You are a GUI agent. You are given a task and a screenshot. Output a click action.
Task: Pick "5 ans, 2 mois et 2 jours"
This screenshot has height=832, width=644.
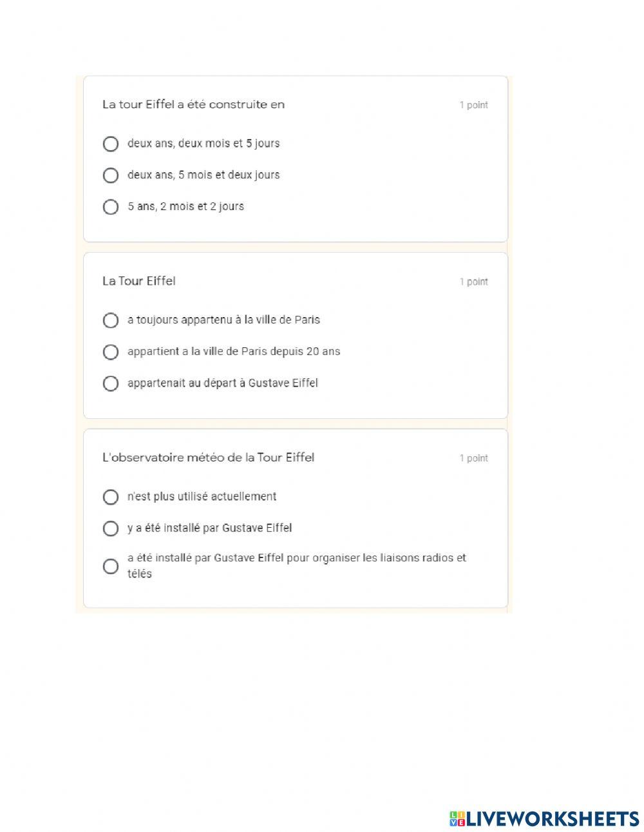click(111, 207)
